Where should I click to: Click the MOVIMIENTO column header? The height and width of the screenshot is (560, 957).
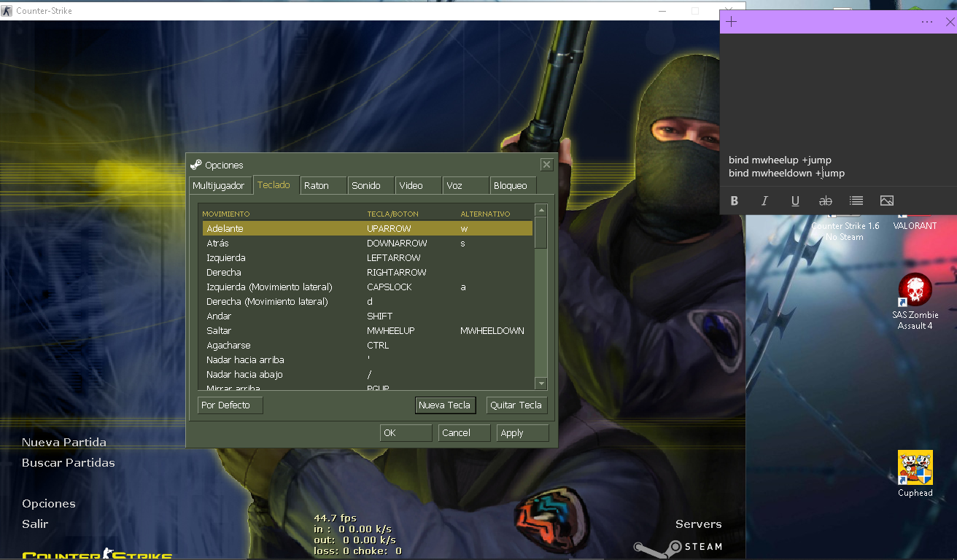pyautogui.click(x=226, y=214)
